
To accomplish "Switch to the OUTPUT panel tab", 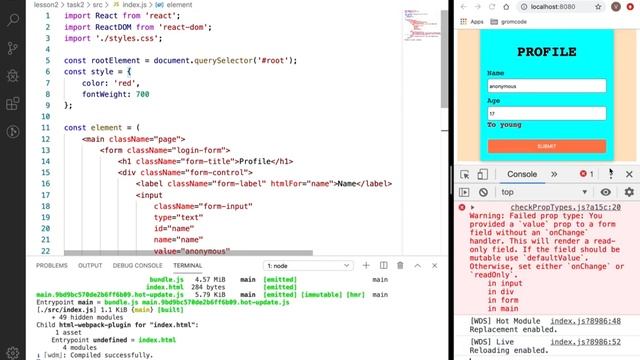I will tap(90, 265).
